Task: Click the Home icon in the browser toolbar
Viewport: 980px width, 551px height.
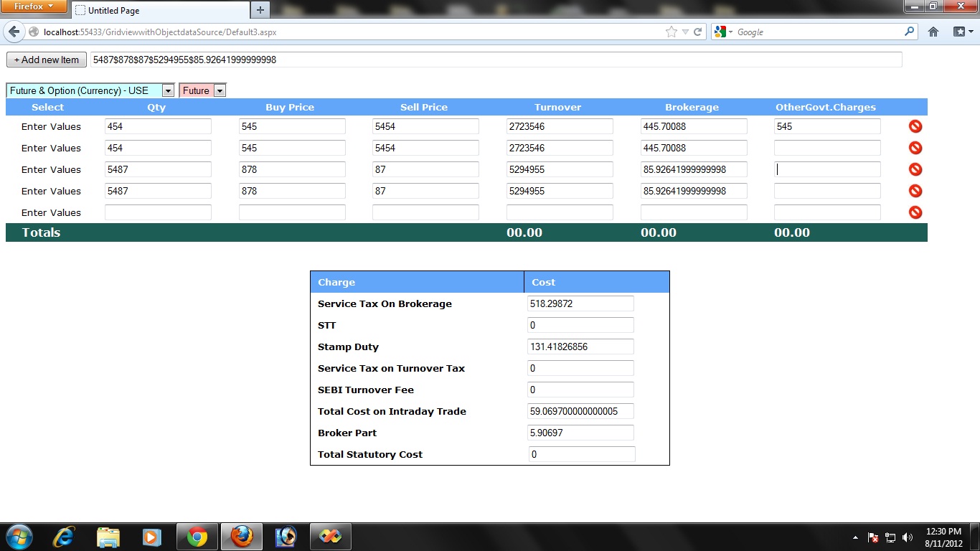Action: pos(933,32)
